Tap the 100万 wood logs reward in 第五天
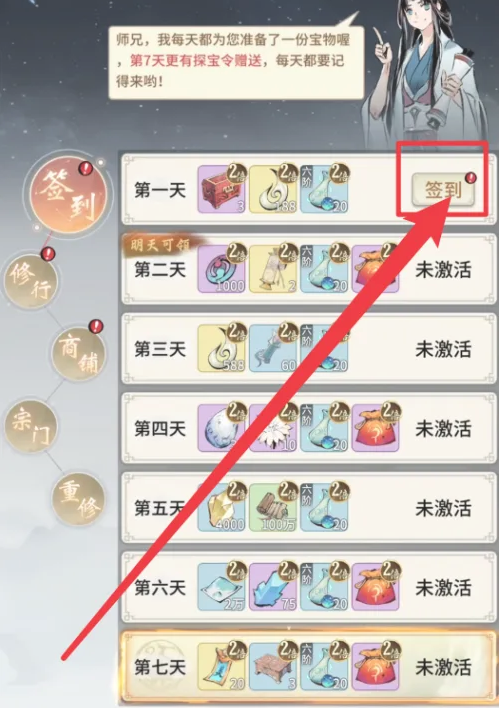Viewport: 499px width, 708px height. click(273, 507)
